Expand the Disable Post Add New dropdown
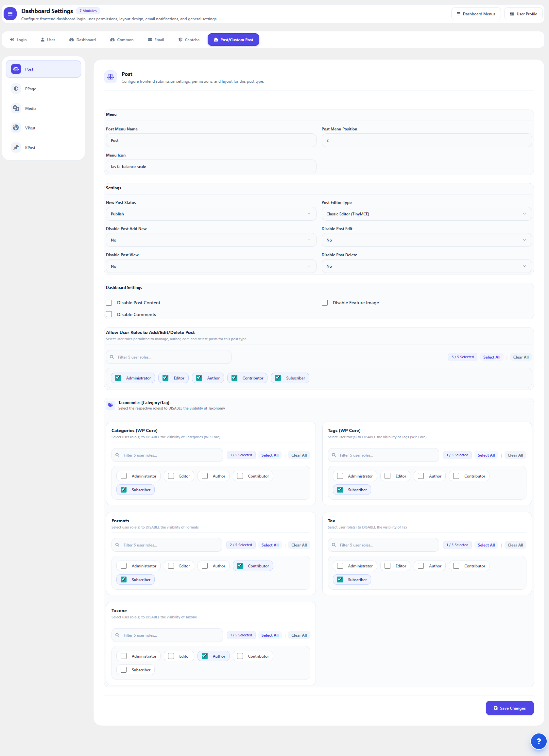 [x=211, y=240]
